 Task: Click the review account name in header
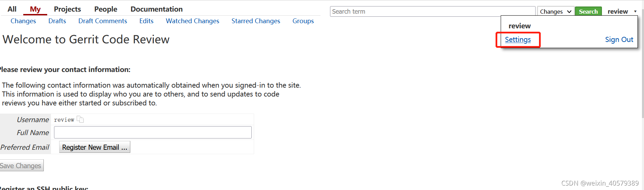618,12
